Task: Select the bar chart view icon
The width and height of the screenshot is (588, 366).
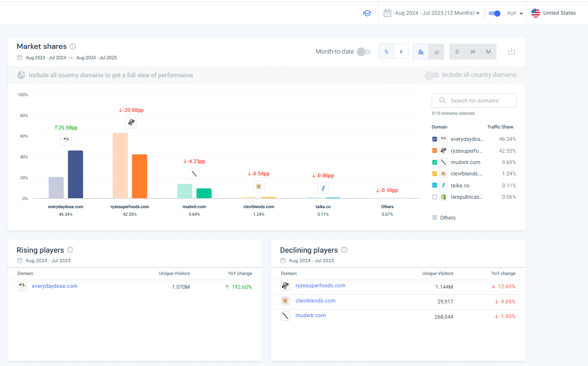Action: tap(421, 52)
